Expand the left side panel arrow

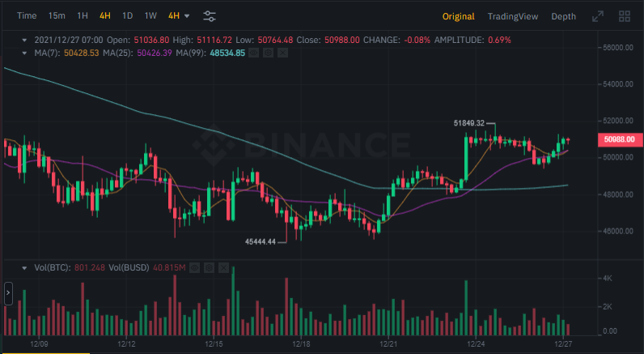pyautogui.click(x=8, y=293)
